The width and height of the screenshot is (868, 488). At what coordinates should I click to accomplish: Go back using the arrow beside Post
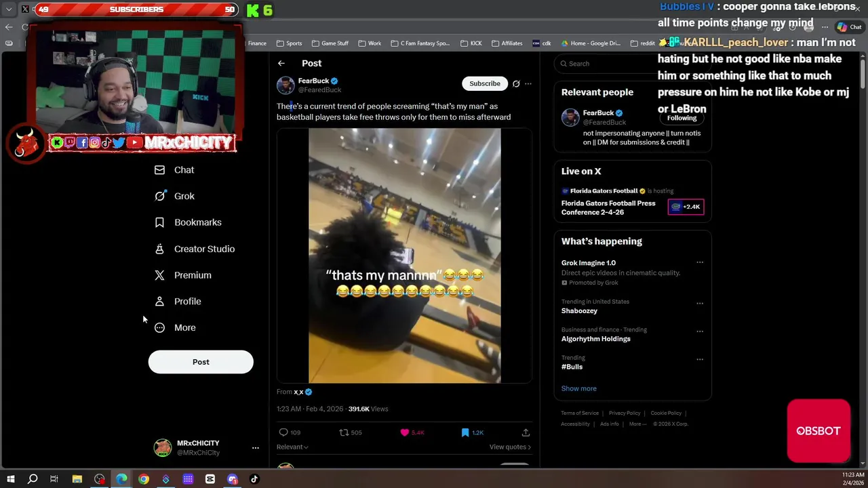coord(281,63)
